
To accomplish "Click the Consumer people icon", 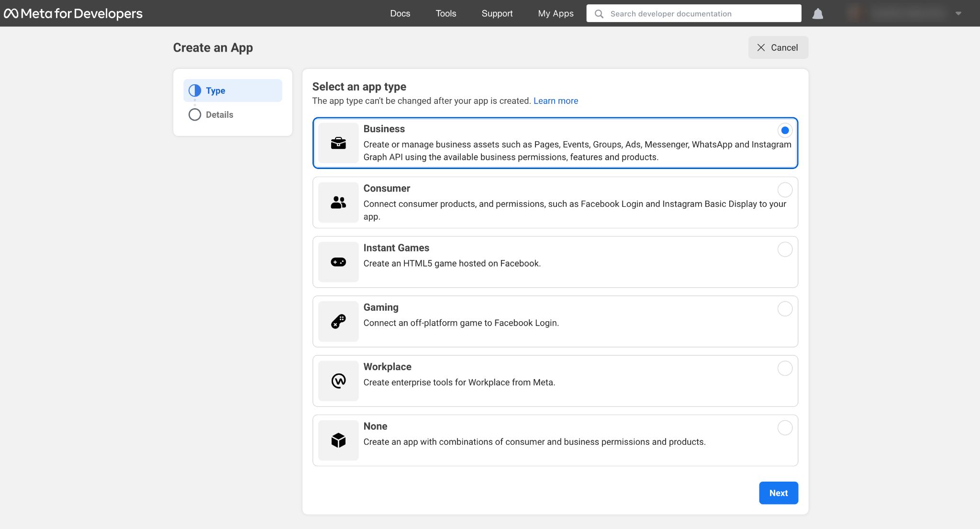I will coord(338,203).
